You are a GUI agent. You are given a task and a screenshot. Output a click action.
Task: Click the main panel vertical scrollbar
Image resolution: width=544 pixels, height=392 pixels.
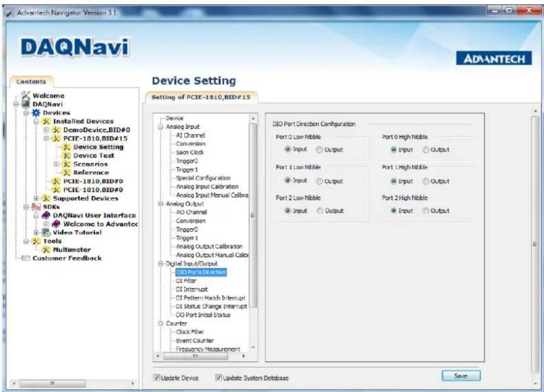[x=535, y=244]
